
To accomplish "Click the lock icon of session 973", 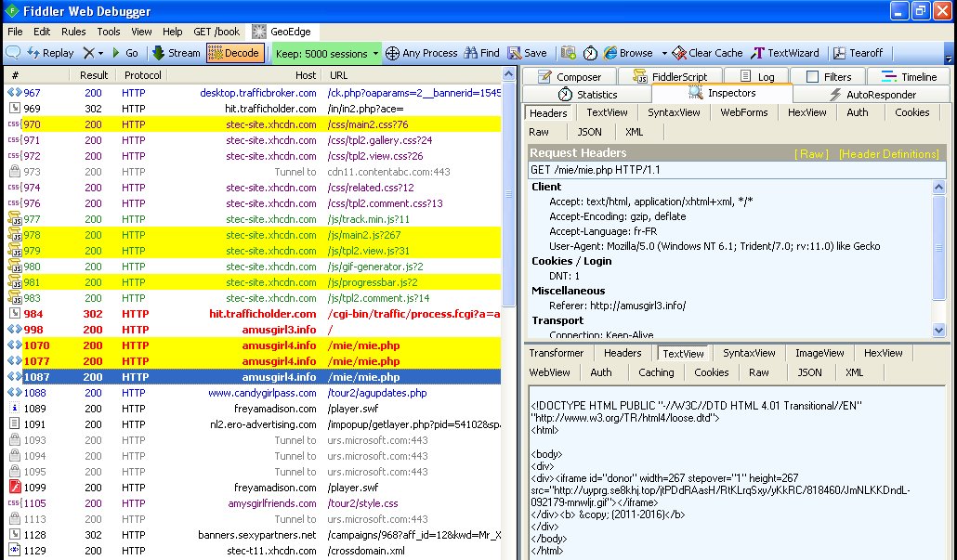I will click(15, 172).
